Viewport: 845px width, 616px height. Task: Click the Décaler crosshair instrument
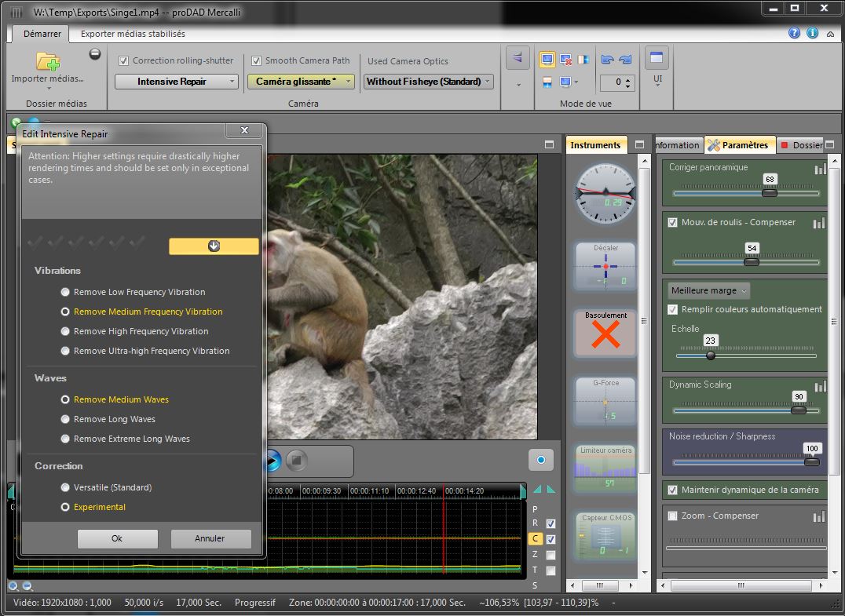point(605,268)
